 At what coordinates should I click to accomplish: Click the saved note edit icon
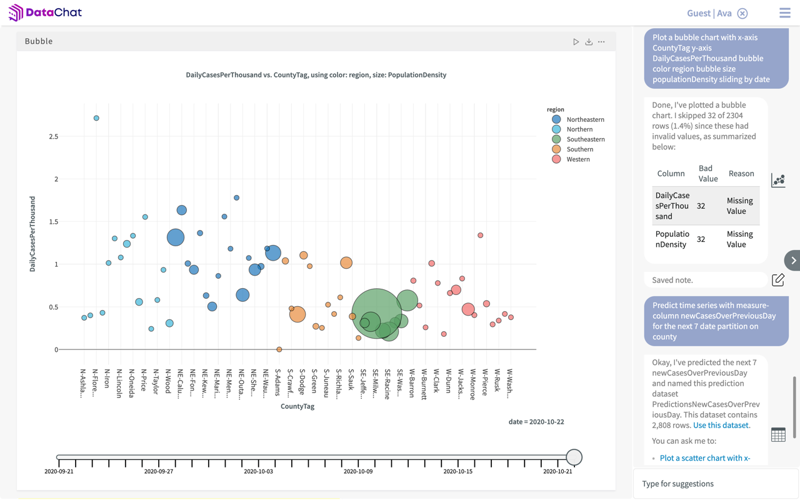(778, 280)
